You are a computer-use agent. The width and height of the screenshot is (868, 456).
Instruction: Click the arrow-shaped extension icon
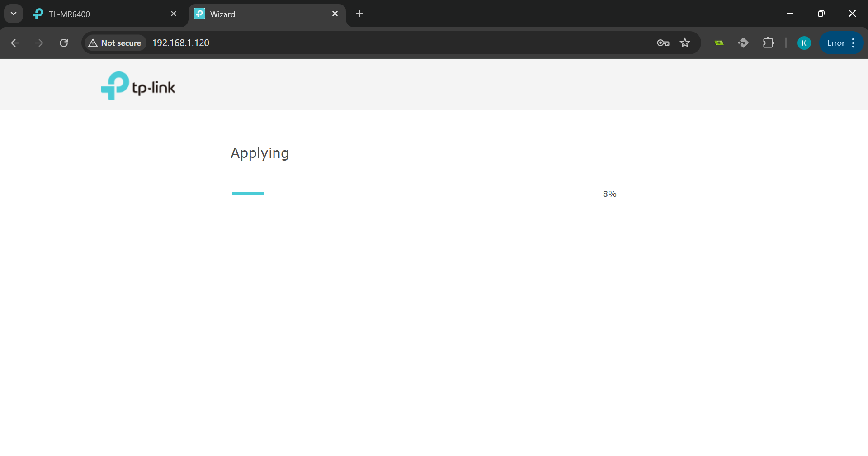743,43
